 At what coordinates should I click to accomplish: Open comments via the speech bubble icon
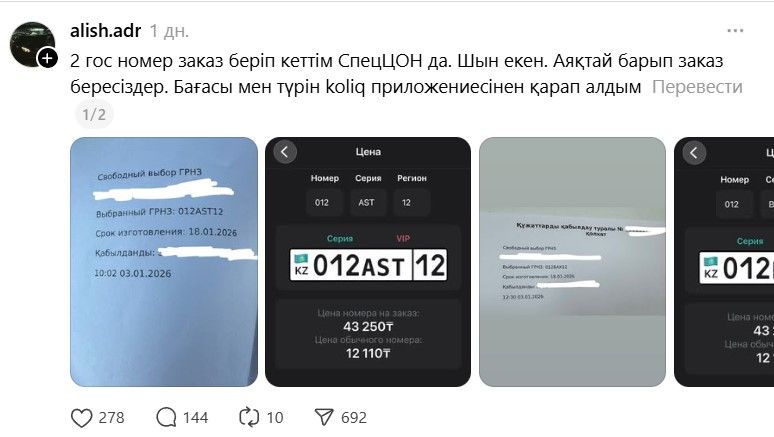(x=166, y=417)
